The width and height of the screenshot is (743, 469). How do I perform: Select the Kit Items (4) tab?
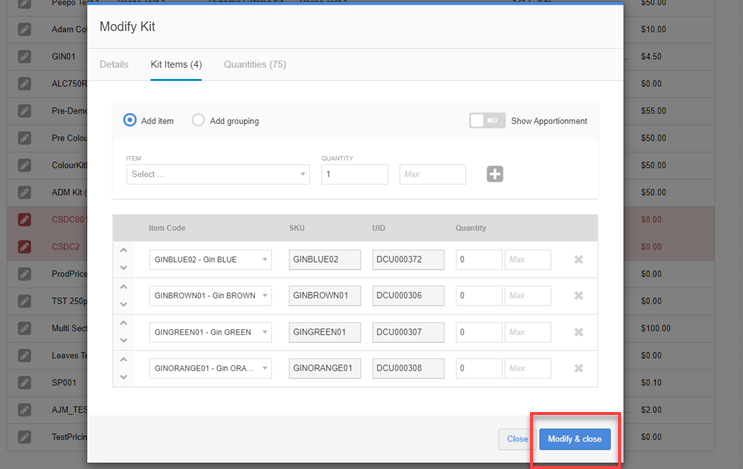coord(176,64)
